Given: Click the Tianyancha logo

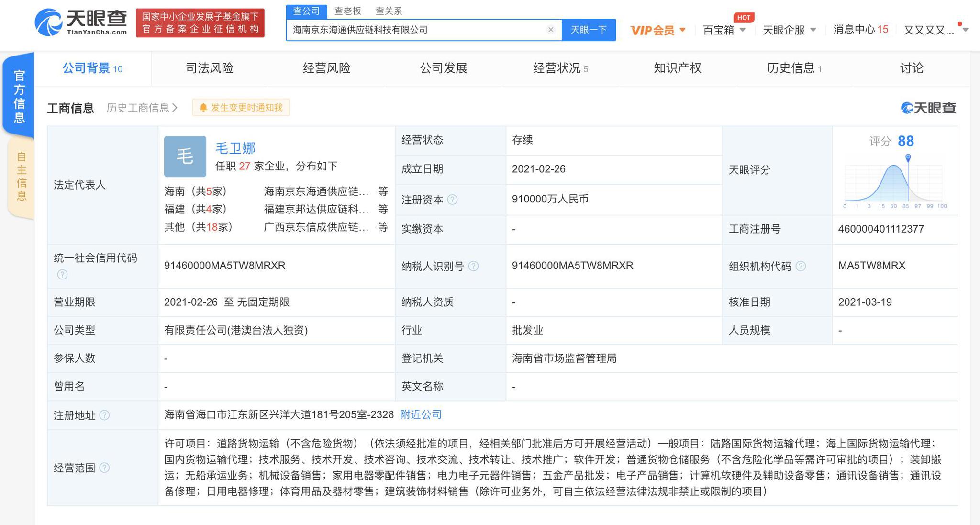Looking at the screenshot, I should 81,22.
